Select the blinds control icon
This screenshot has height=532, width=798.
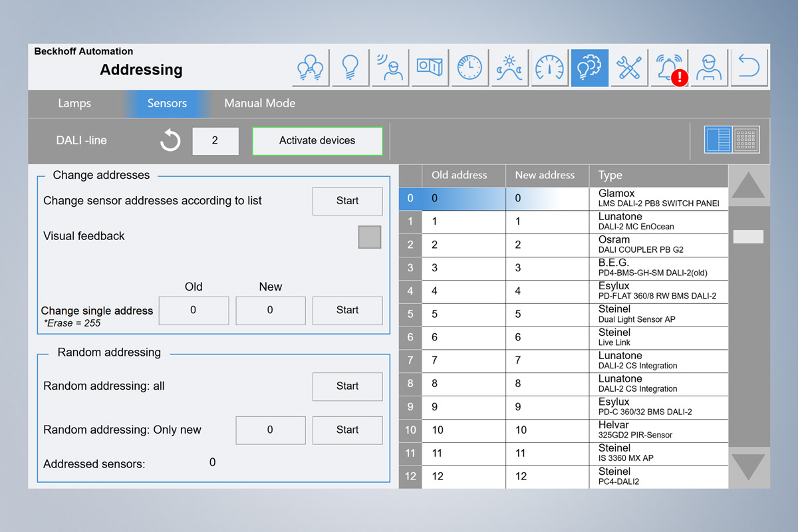pyautogui.click(x=430, y=67)
